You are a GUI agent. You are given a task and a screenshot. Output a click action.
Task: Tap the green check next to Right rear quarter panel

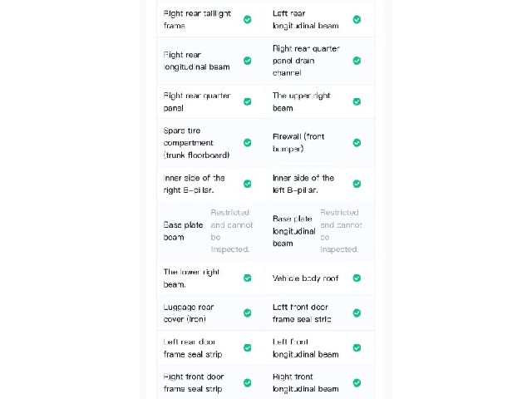coord(248,101)
